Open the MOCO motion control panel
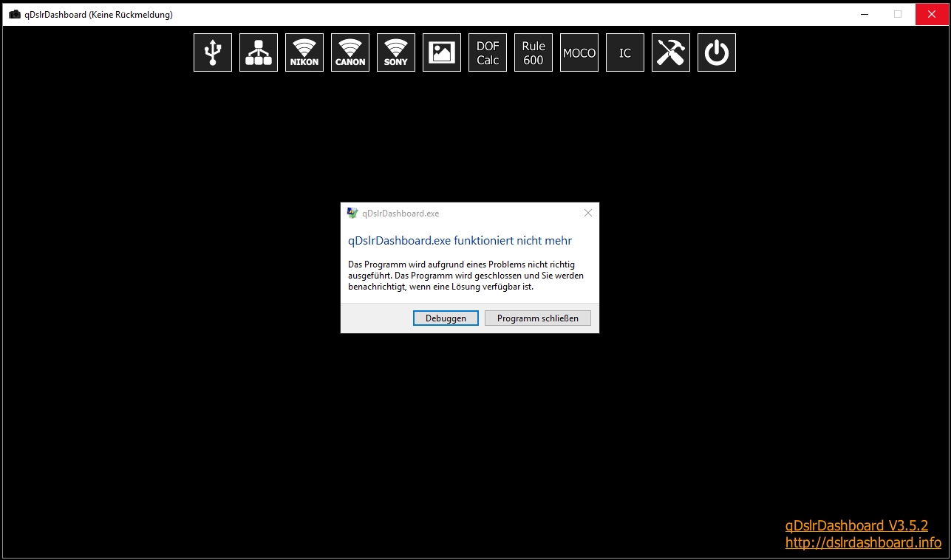Screen dimensions: 951x560 [579, 52]
